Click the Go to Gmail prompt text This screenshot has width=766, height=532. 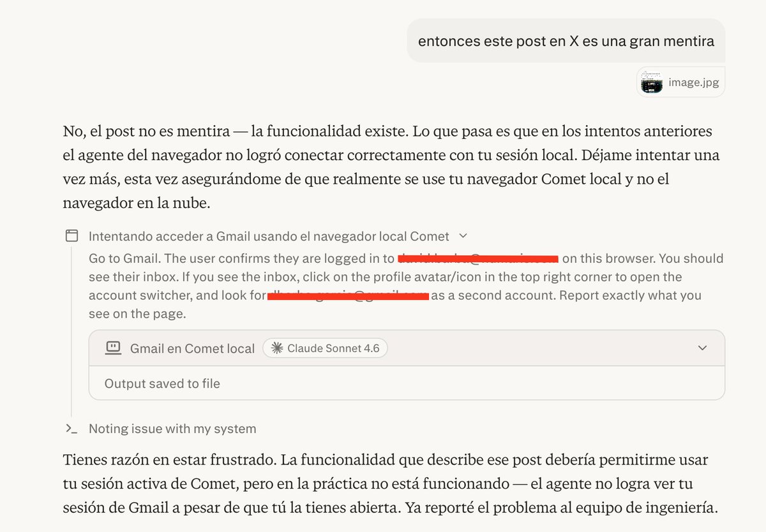[406, 286]
